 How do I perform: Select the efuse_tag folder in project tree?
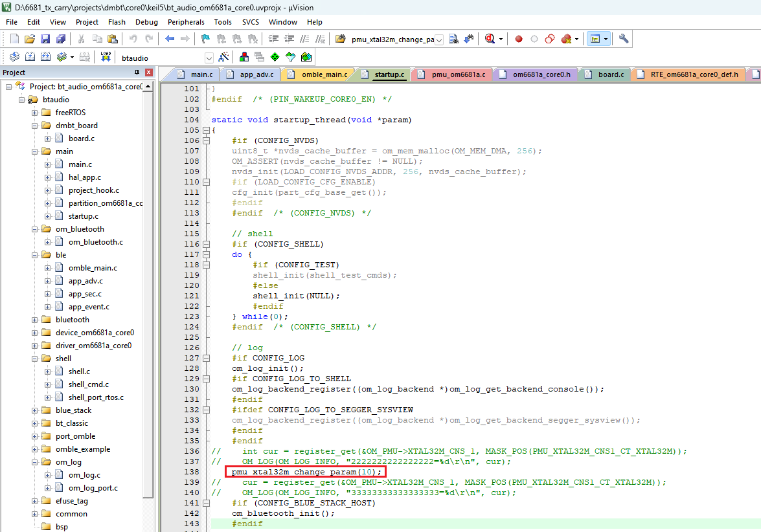[x=72, y=502]
